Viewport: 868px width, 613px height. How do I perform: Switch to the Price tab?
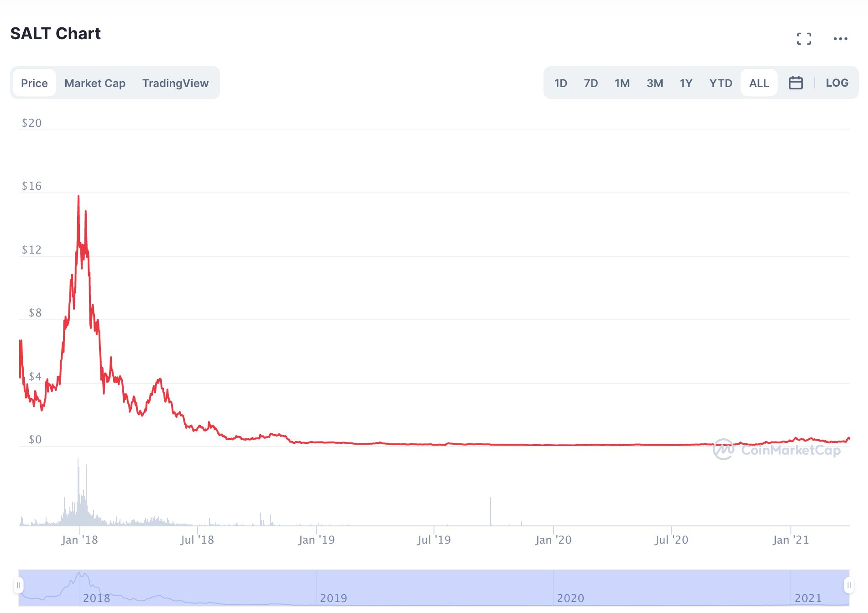click(x=34, y=83)
